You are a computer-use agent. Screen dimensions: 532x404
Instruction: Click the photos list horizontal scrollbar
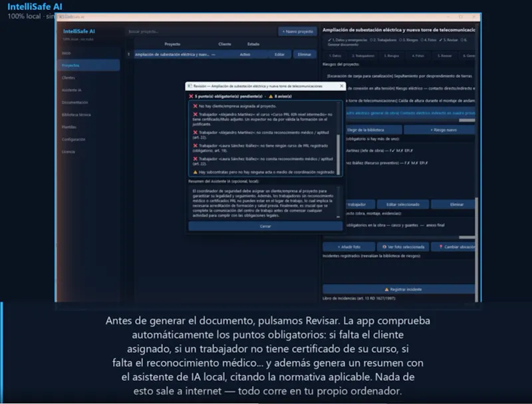467,237
